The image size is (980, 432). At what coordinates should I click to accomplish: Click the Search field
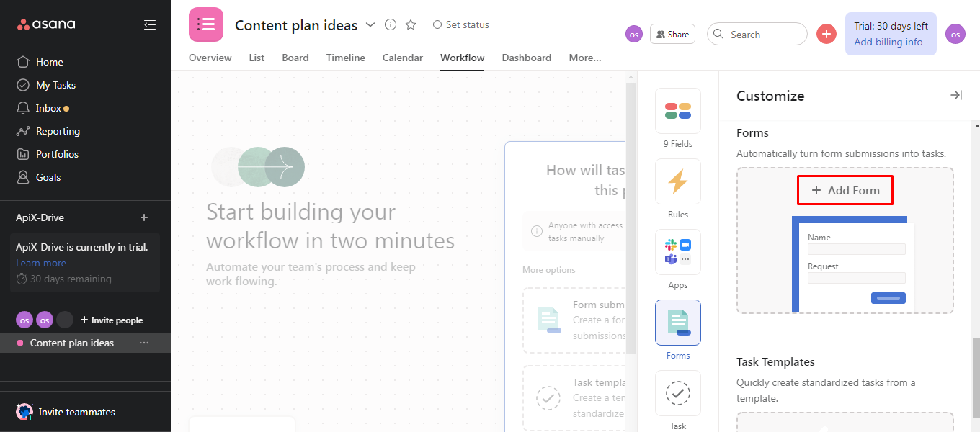click(x=757, y=34)
